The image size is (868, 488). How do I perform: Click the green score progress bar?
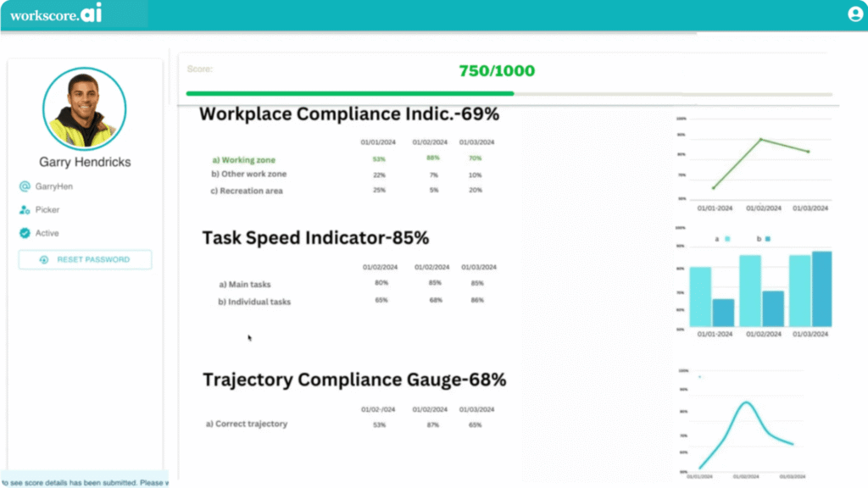click(x=349, y=93)
